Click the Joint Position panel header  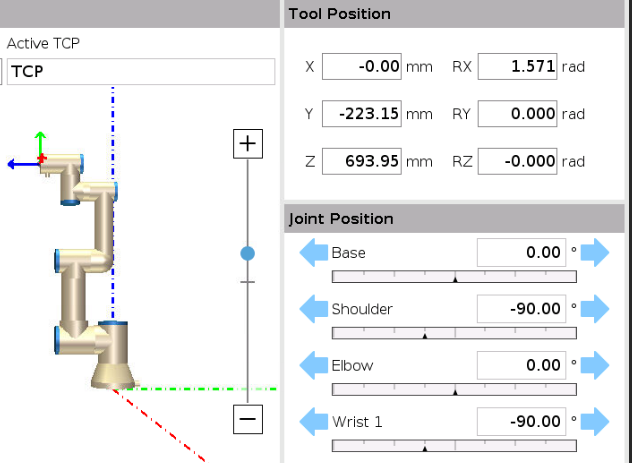click(x=454, y=218)
